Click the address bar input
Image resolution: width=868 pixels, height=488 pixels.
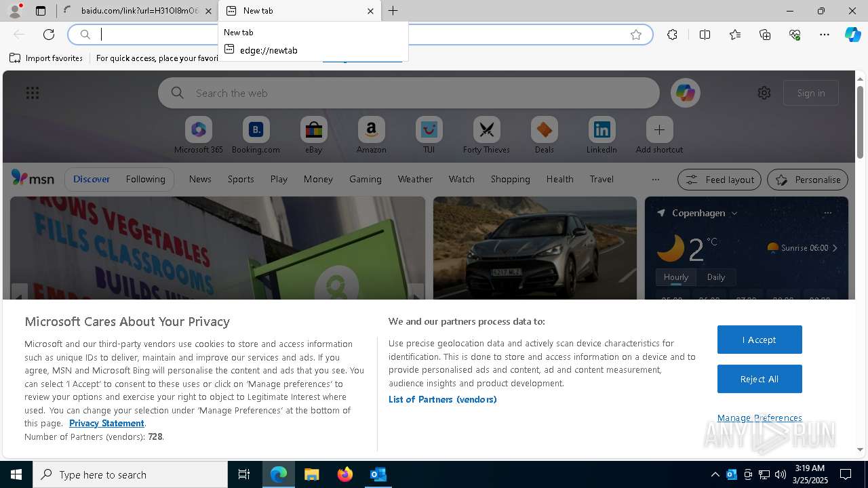point(359,35)
